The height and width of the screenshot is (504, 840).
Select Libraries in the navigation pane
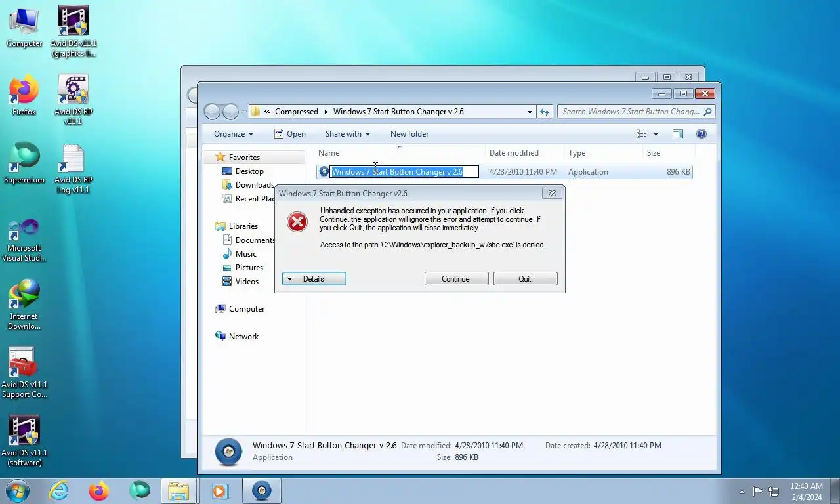coord(243,226)
